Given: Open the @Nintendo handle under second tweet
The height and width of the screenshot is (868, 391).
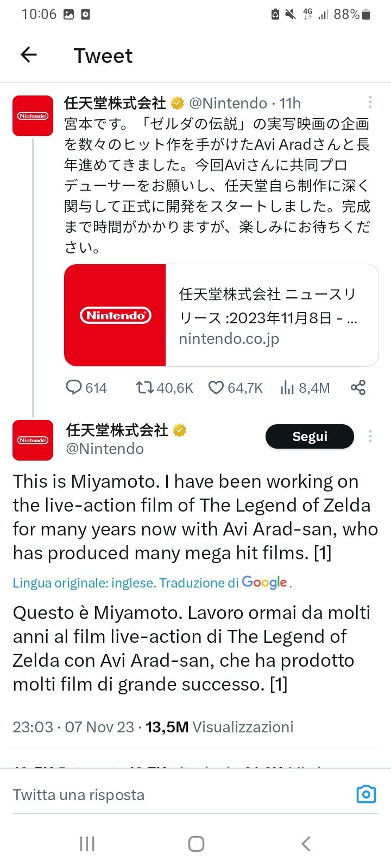Looking at the screenshot, I should click(x=105, y=449).
